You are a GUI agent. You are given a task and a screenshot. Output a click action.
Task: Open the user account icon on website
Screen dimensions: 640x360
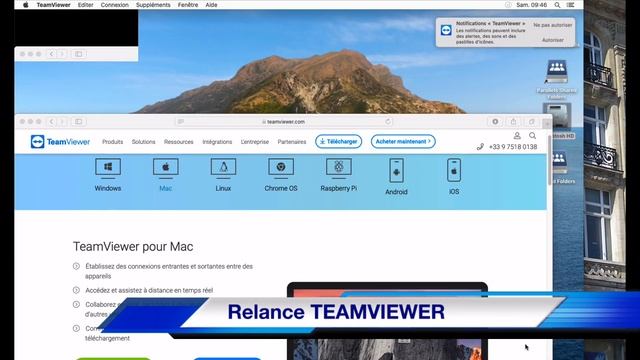pos(517,136)
